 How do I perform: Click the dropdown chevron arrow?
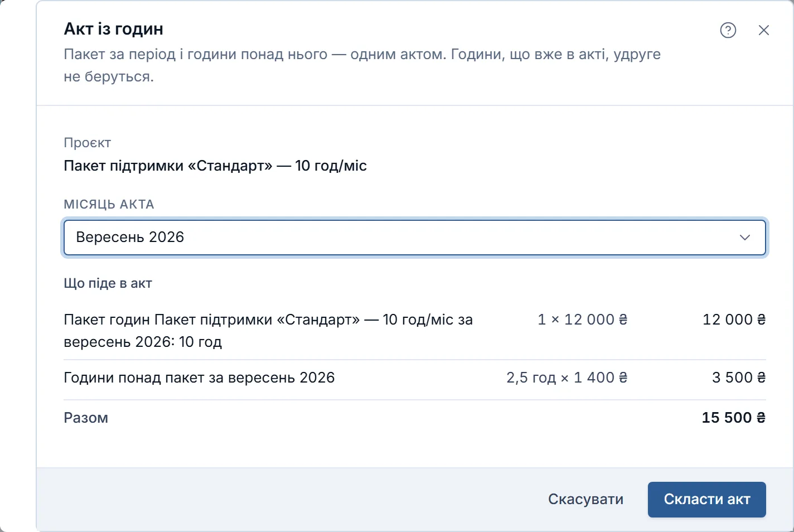744,238
